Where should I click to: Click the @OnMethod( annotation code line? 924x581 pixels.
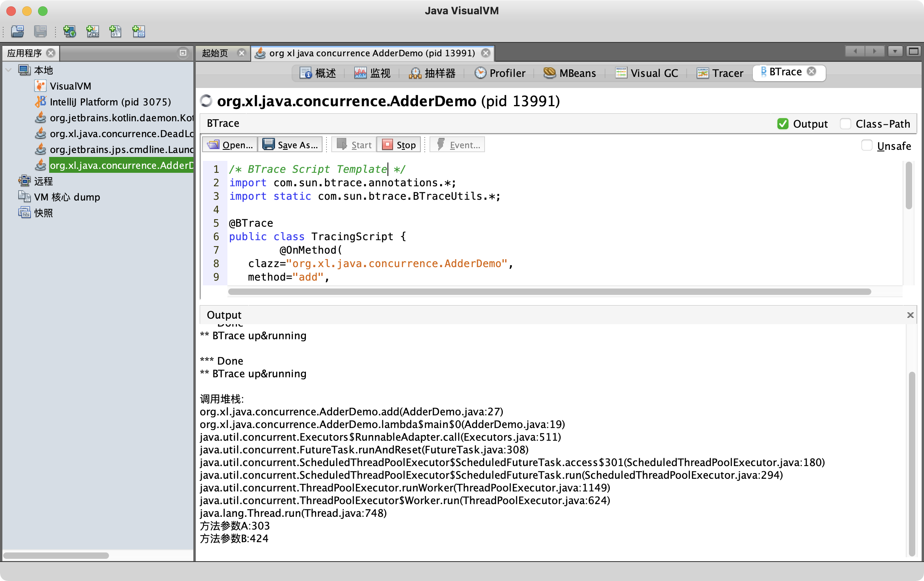[x=311, y=250]
